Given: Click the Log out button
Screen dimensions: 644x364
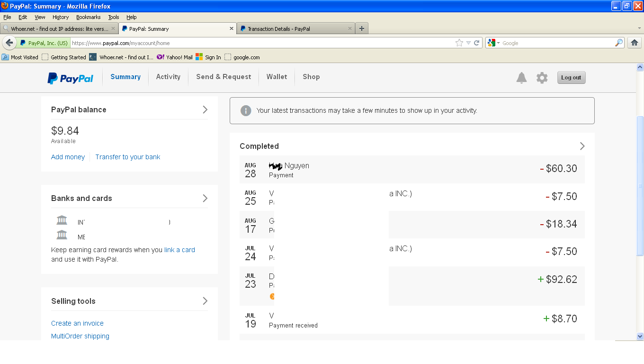Looking at the screenshot, I should 571,78.
